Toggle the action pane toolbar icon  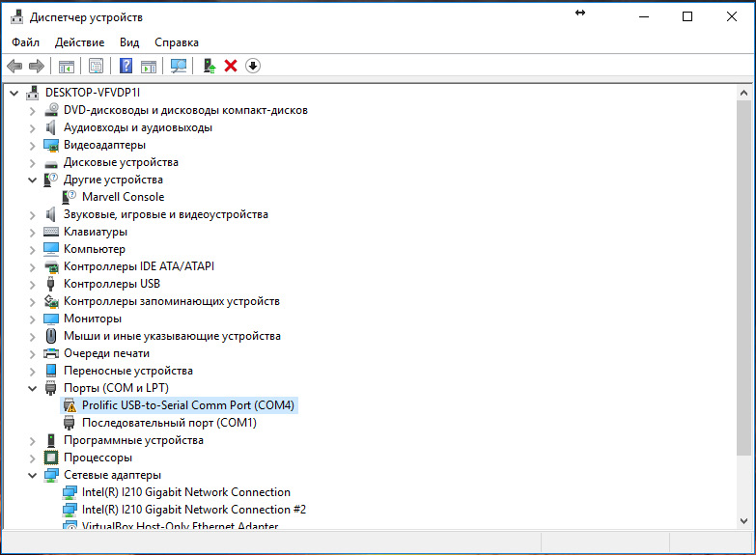tap(149, 66)
